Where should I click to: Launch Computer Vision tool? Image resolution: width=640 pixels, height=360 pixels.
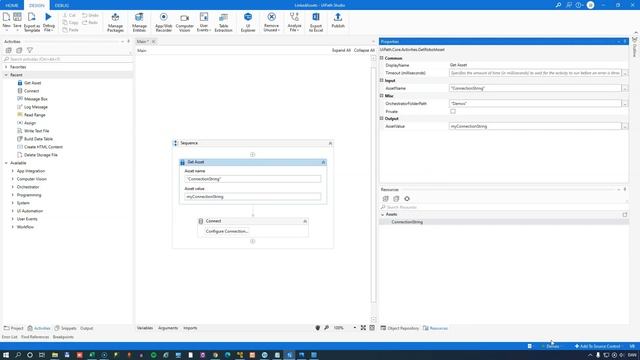pyautogui.click(x=184, y=22)
